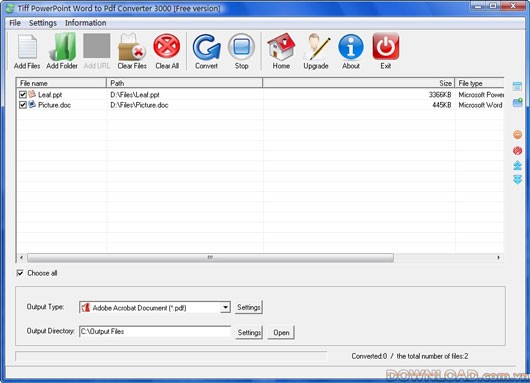Image resolution: width=530 pixels, height=383 pixels.
Task: Open the Information menu
Action: (x=86, y=23)
